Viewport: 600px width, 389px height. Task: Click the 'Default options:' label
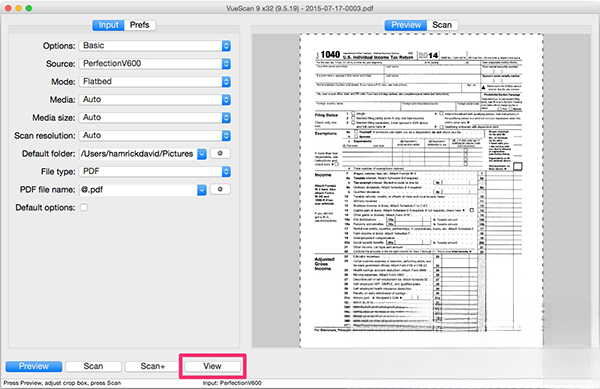(45, 208)
